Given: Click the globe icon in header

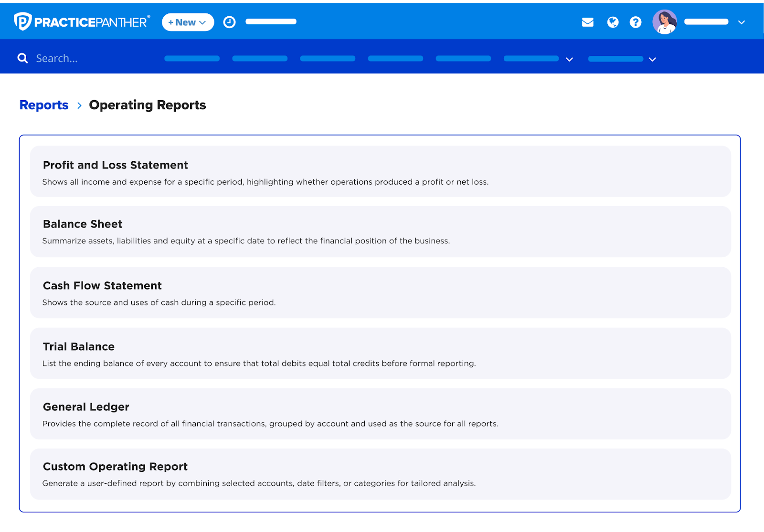Looking at the screenshot, I should [x=613, y=22].
